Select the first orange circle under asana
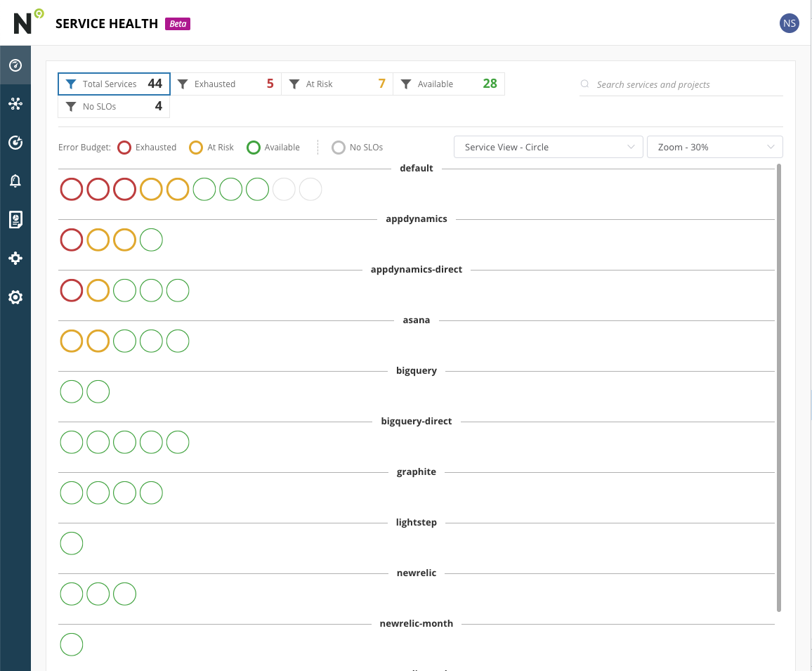The image size is (812, 671). (72, 341)
